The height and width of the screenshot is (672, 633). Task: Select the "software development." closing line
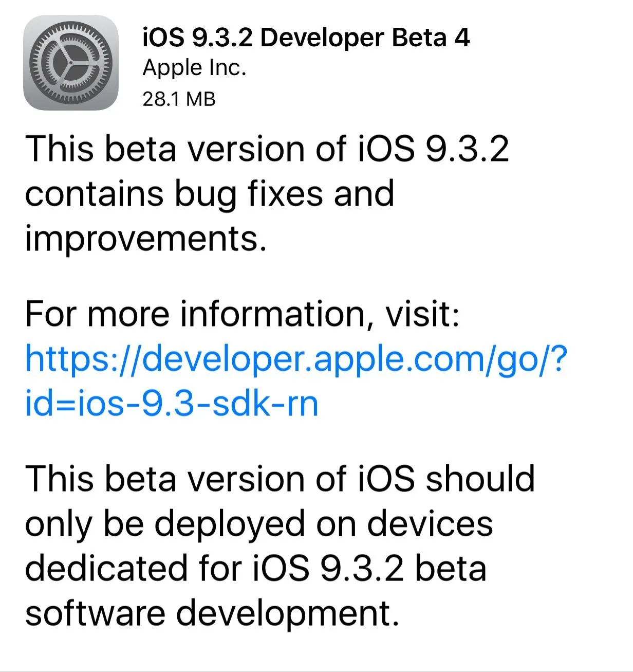click(x=212, y=613)
